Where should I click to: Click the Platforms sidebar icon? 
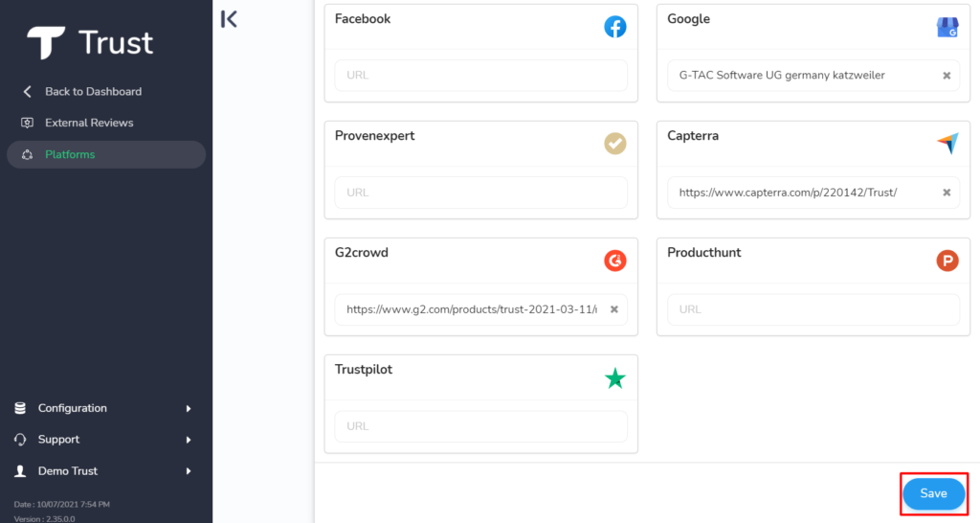[x=27, y=154]
